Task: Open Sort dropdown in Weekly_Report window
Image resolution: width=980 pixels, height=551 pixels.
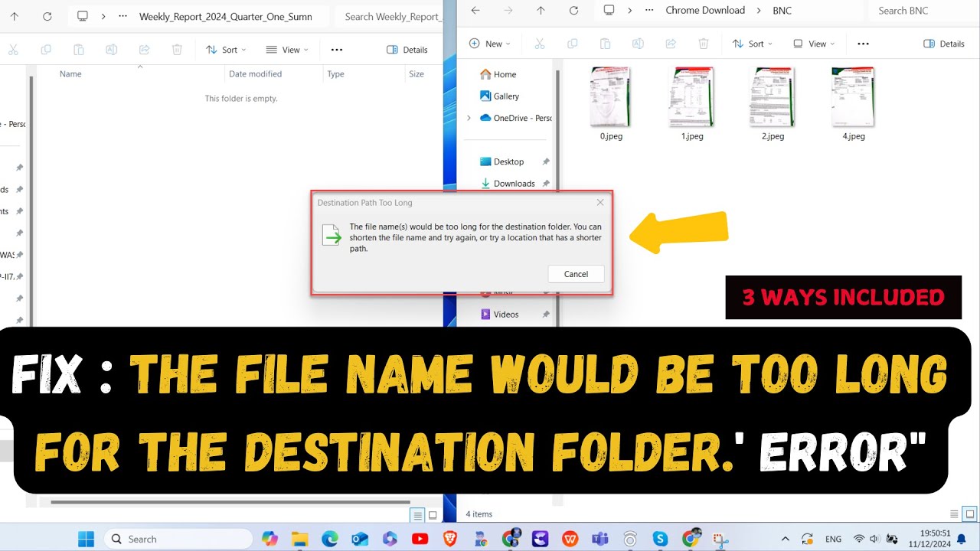Action: point(226,50)
